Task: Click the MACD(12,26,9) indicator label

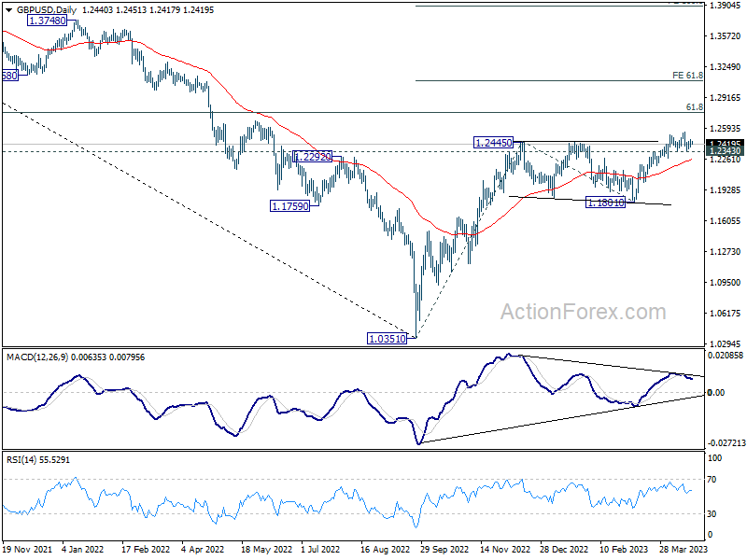Action: [37, 357]
